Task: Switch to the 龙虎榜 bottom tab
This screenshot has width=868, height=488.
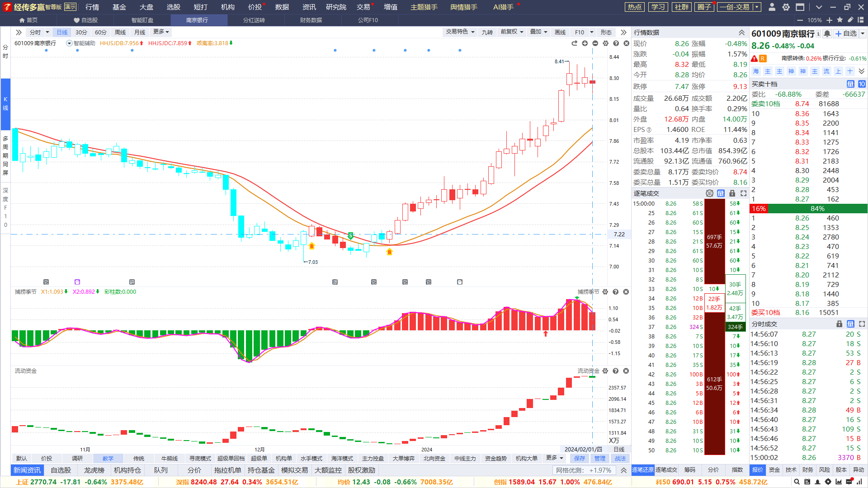Action: point(94,470)
